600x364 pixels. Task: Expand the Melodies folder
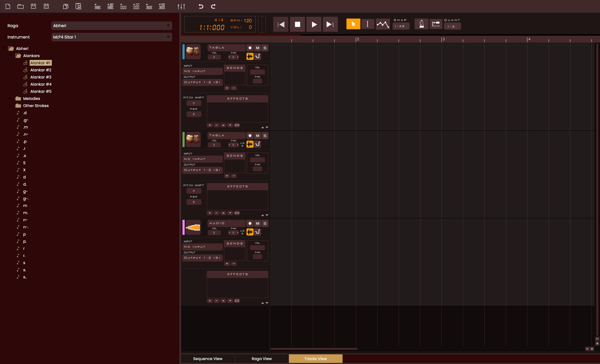[11, 98]
